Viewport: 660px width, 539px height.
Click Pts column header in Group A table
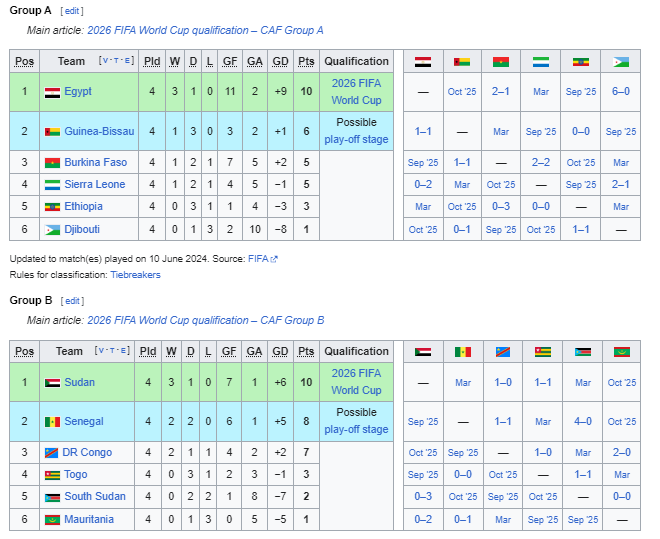tap(306, 61)
